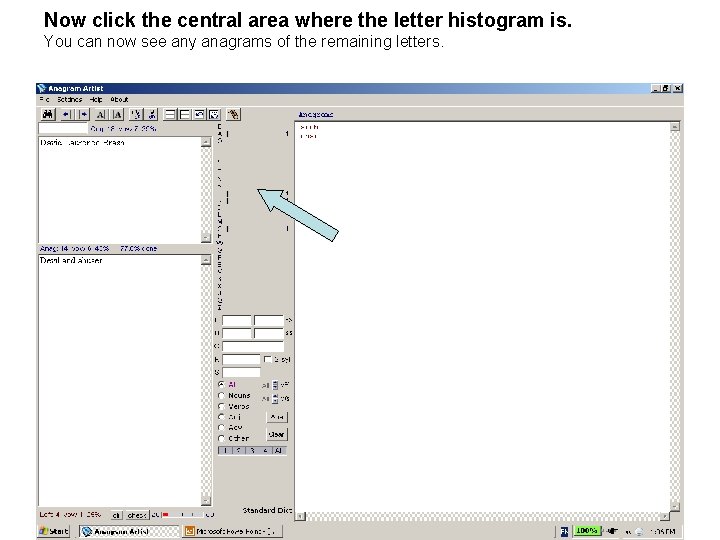Screen dimensions: 720x540
Task: Click the green 100% tray indicator
Action: (x=587, y=531)
